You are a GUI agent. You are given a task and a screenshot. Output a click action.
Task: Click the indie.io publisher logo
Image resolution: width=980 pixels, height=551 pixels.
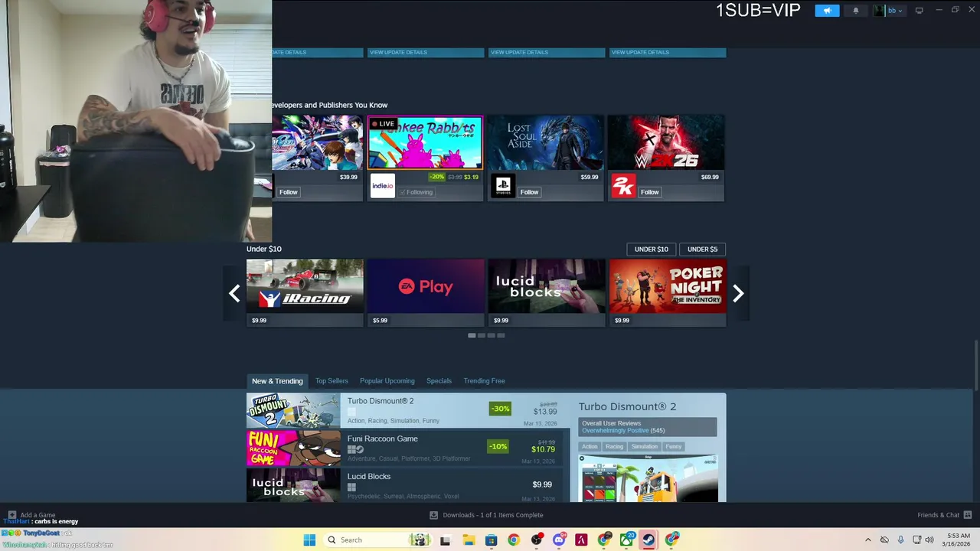382,186
